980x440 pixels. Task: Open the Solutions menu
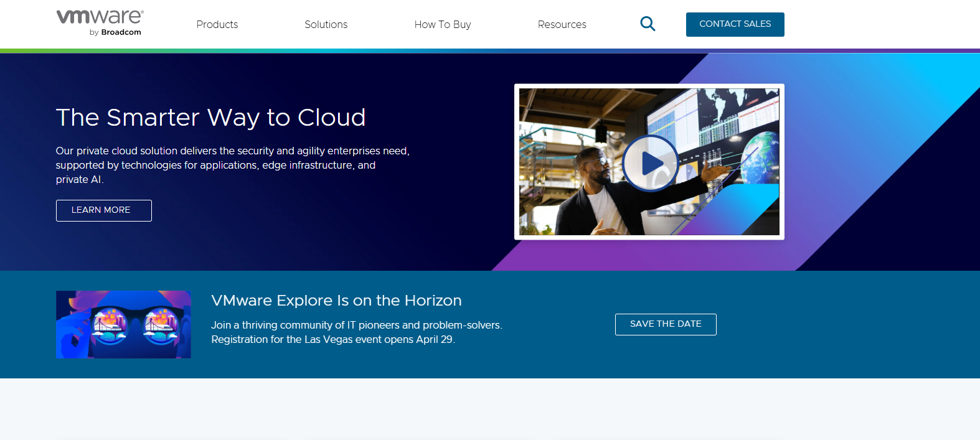tap(326, 24)
